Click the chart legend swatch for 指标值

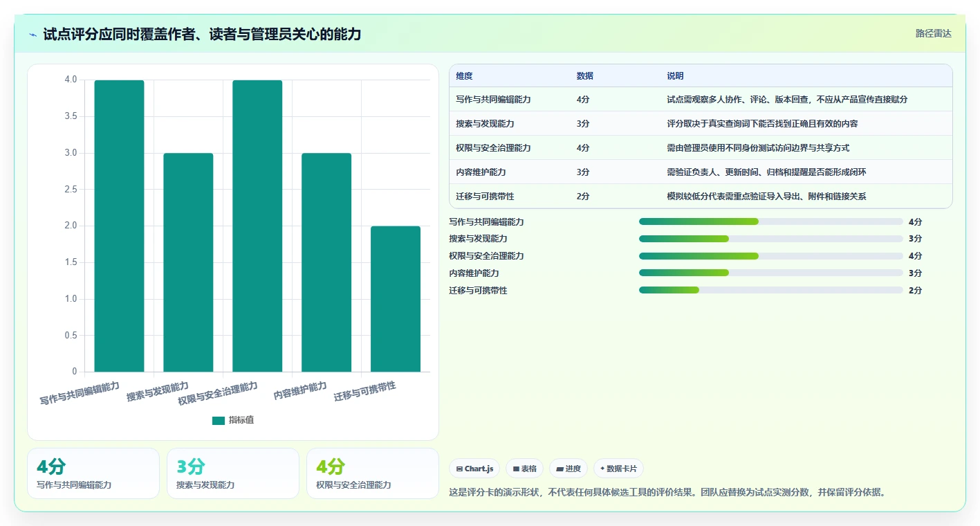pos(219,420)
